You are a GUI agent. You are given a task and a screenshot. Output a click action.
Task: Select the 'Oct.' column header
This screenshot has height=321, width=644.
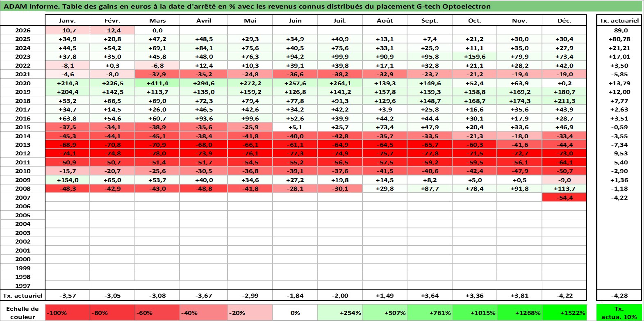pos(475,20)
